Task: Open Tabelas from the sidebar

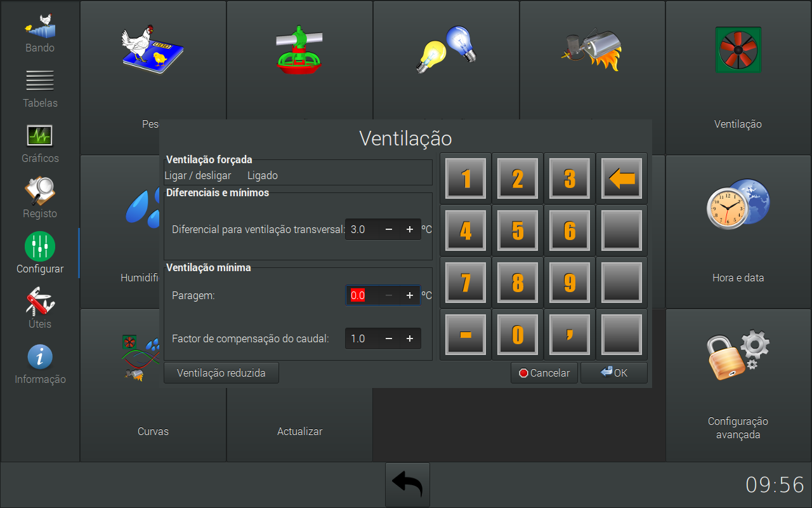Action: tap(40, 90)
